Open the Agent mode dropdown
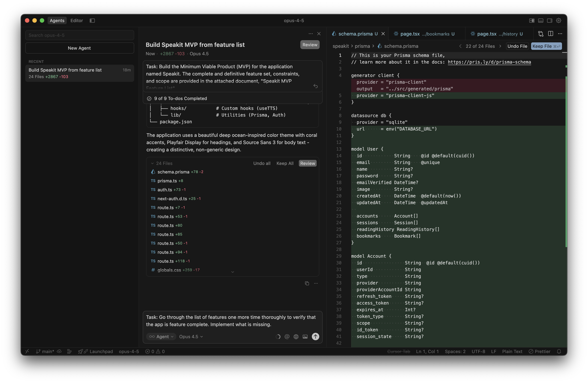This screenshot has width=588, height=383. [161, 337]
